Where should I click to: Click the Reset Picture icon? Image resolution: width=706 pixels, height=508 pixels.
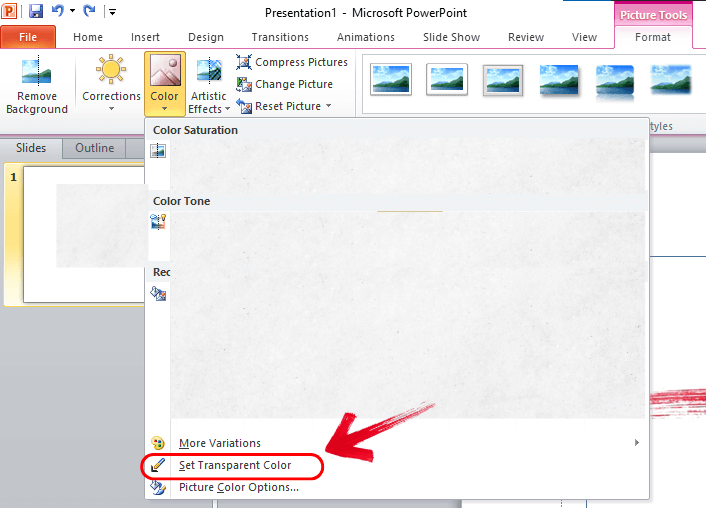click(x=244, y=106)
